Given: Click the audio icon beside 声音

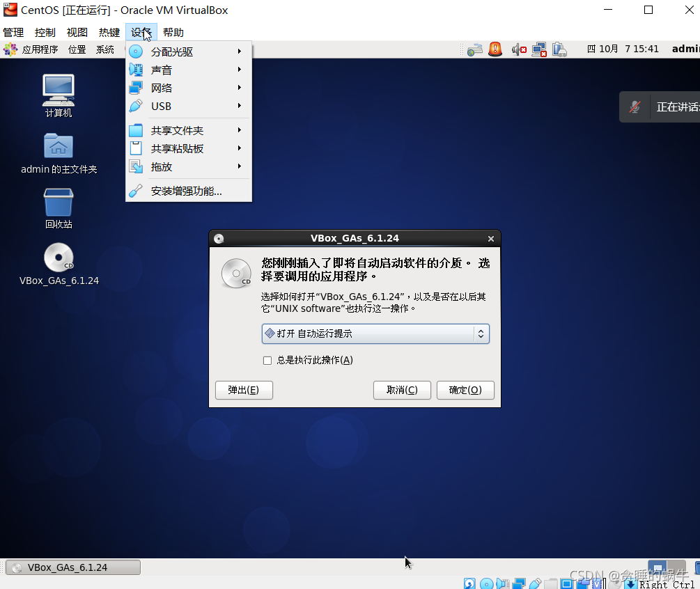Looking at the screenshot, I should coord(136,70).
